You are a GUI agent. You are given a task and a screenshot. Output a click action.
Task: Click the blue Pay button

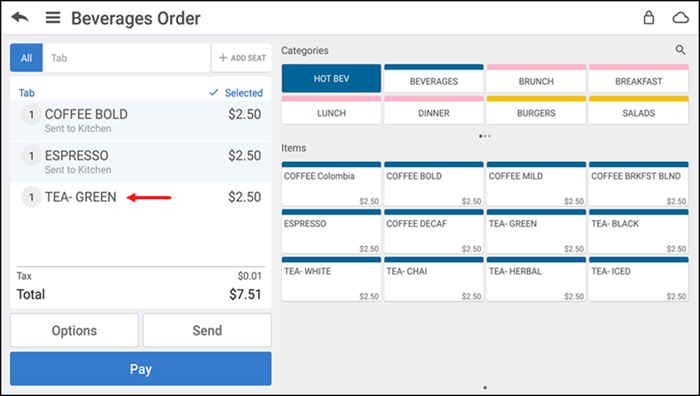coord(141,369)
